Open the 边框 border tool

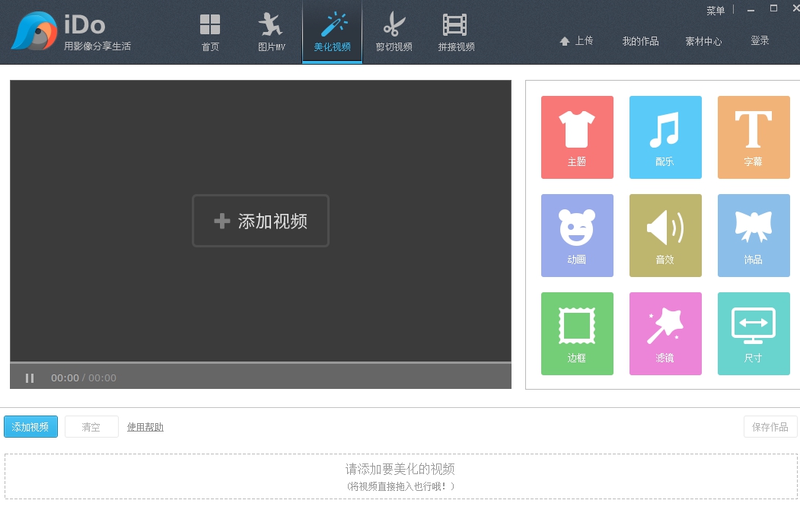[577, 333]
